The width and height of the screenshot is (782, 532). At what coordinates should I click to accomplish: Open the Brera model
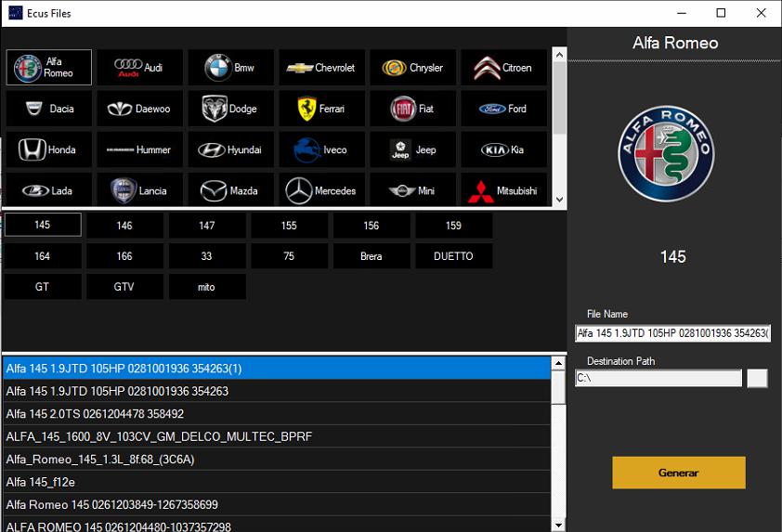371,255
